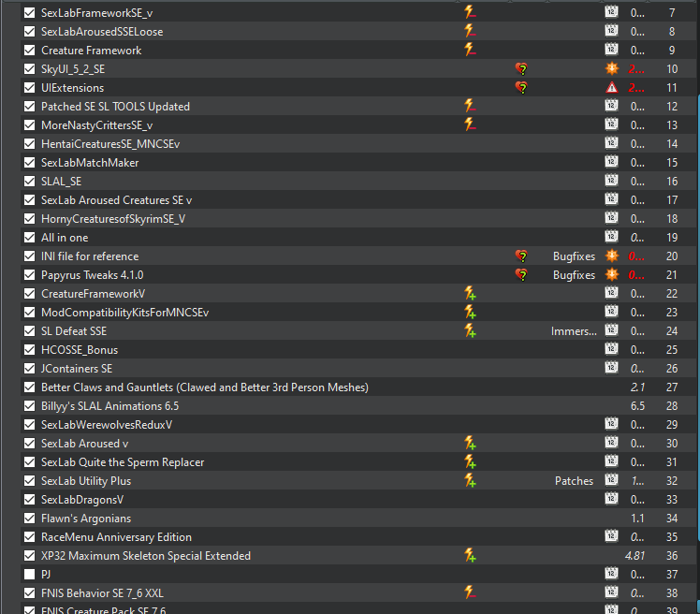Click the calendar version icon for SLAL_SE
This screenshot has height=614, width=700.
click(x=611, y=180)
